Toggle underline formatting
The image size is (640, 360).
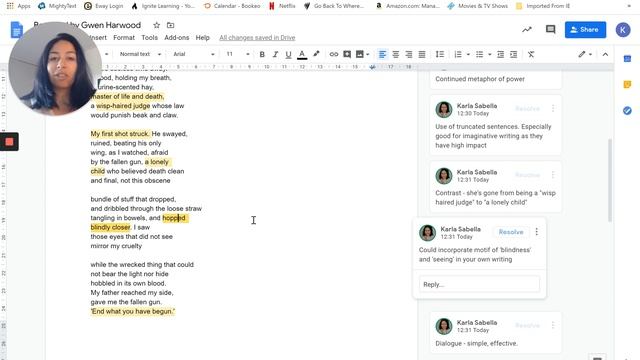coord(288,54)
